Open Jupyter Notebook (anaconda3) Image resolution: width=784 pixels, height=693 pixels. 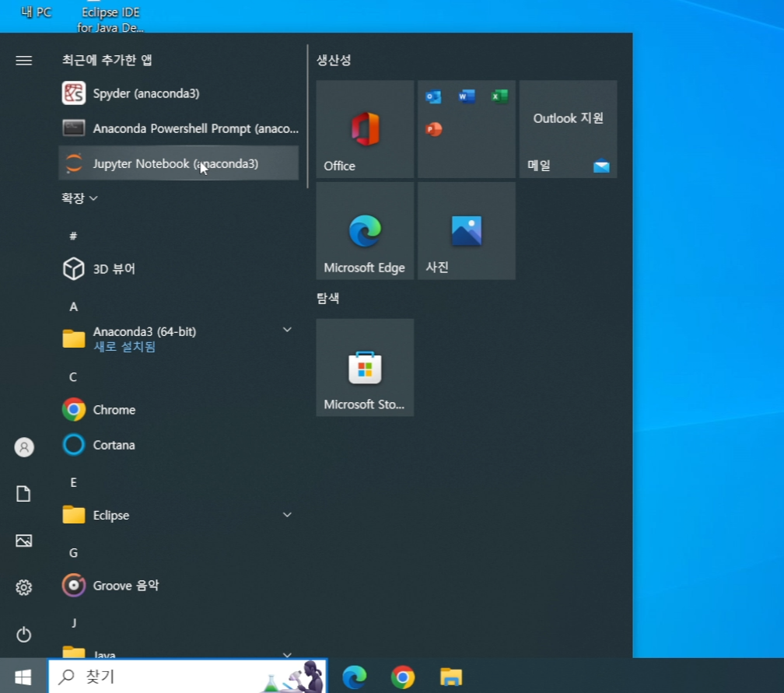(x=179, y=163)
